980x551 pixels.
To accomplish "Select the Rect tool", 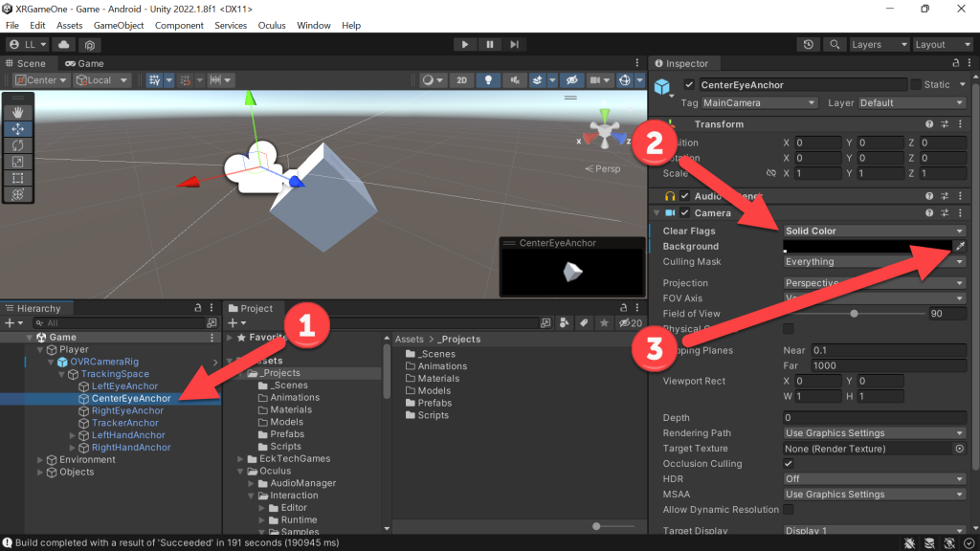I will [x=17, y=178].
